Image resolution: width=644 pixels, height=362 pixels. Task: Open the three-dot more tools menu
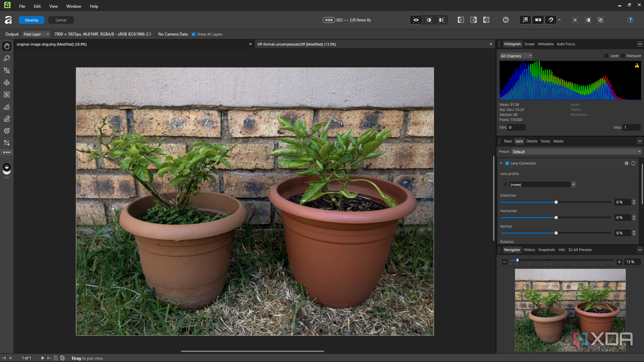(x=7, y=153)
